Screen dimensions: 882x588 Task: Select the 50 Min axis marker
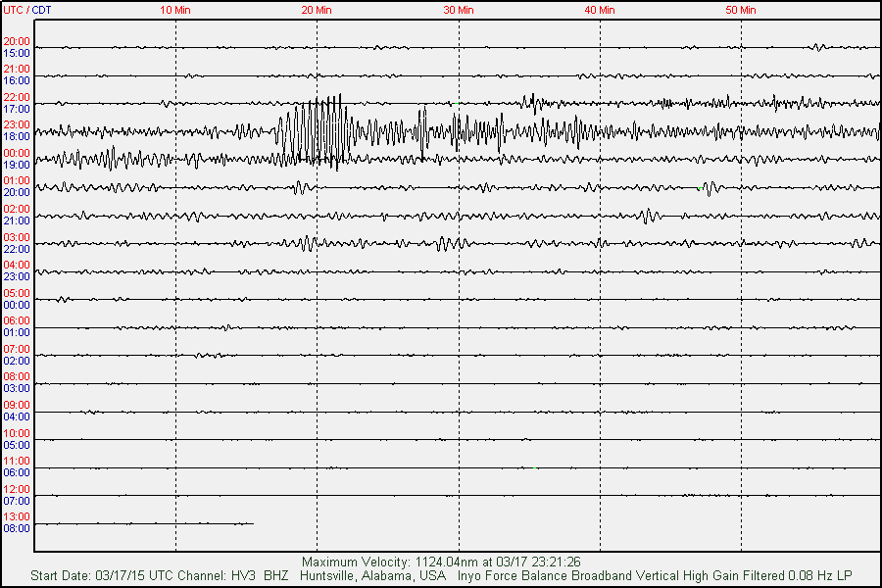741,10
